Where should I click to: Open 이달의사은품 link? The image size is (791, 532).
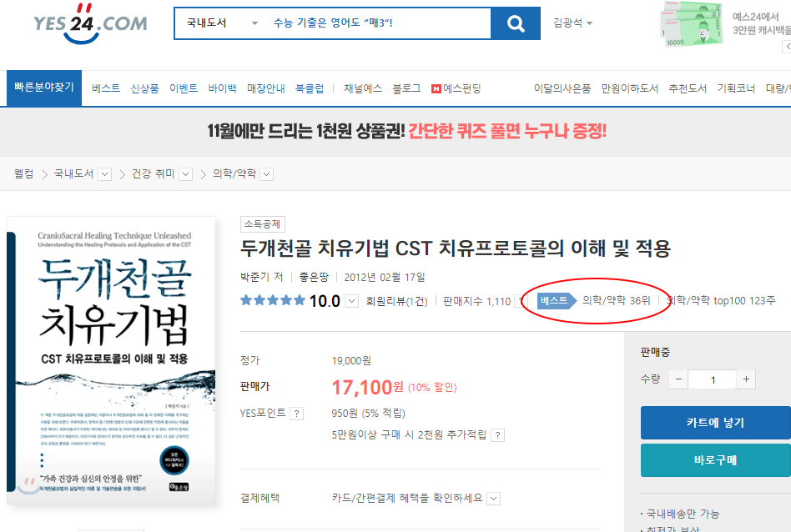(562, 88)
